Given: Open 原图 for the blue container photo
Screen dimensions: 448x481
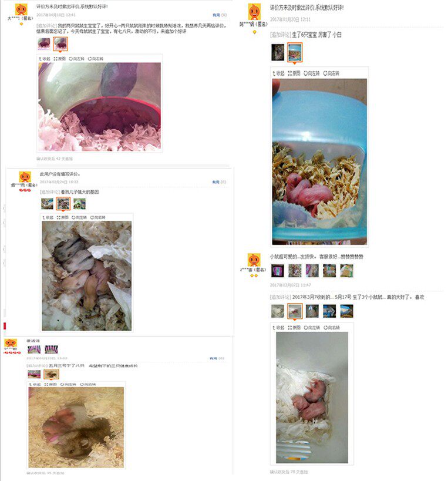Looking at the screenshot, I should pos(294,73).
